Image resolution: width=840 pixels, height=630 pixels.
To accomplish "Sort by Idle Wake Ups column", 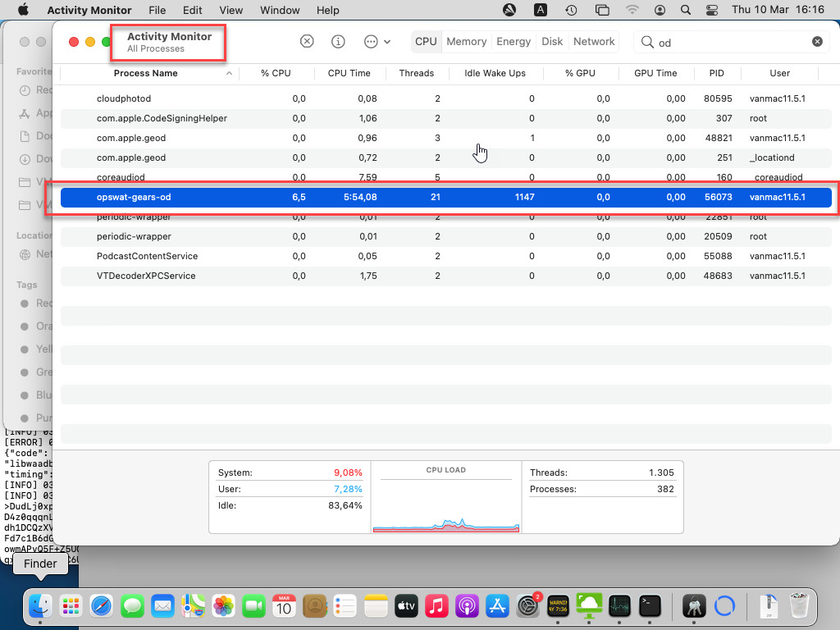I will coord(495,73).
